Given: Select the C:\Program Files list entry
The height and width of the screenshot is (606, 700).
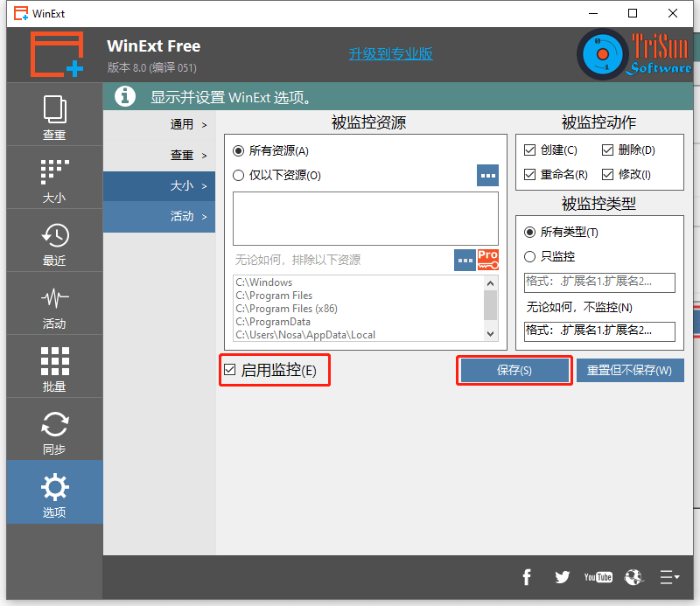Looking at the screenshot, I should pyautogui.click(x=274, y=296).
